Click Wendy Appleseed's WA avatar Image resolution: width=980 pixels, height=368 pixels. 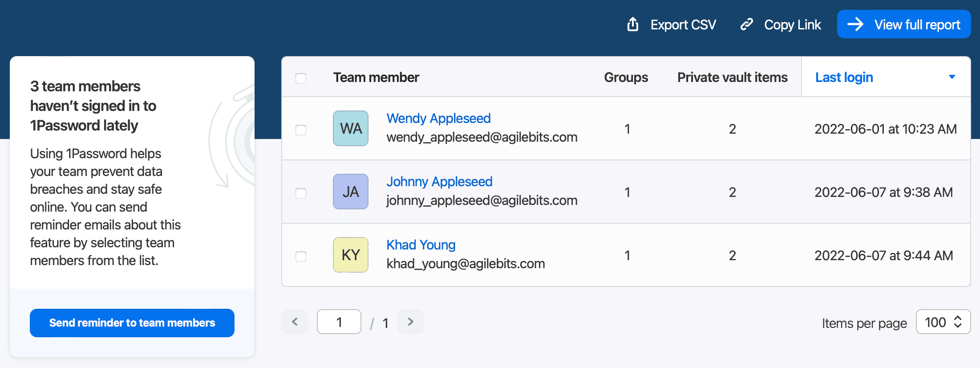351,128
